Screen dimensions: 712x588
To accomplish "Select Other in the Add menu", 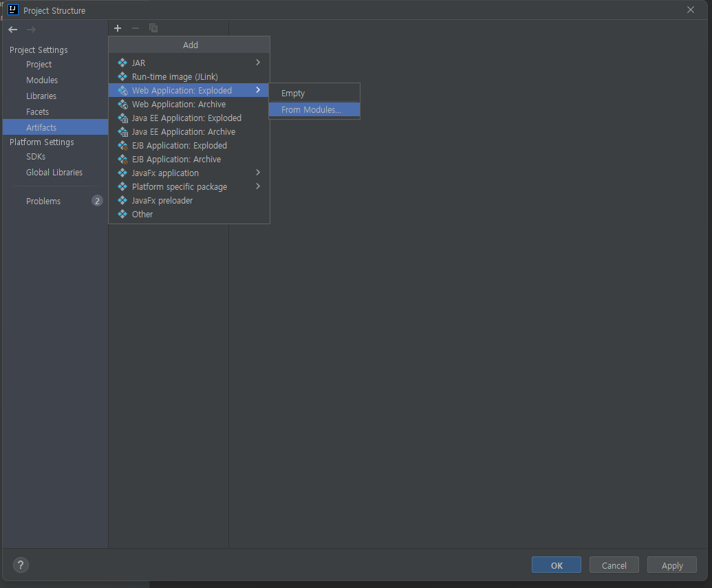I will point(189,215).
